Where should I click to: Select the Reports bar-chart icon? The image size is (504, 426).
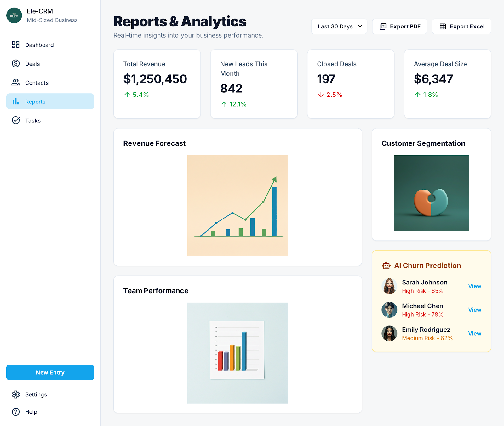15,101
